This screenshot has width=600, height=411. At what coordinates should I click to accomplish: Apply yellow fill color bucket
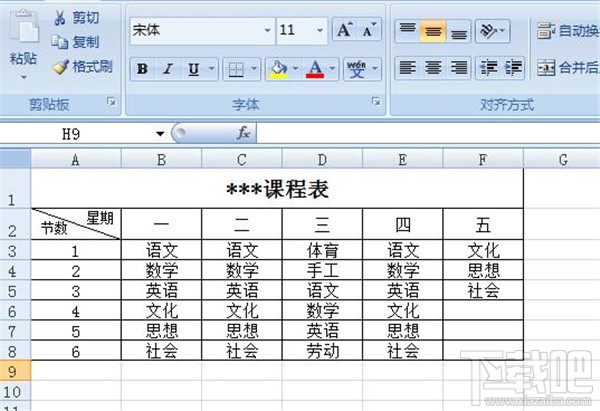pyautogui.click(x=279, y=69)
